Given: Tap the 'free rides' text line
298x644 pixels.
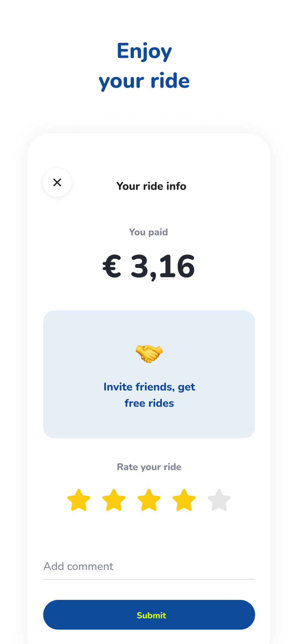Looking at the screenshot, I should point(149,403).
